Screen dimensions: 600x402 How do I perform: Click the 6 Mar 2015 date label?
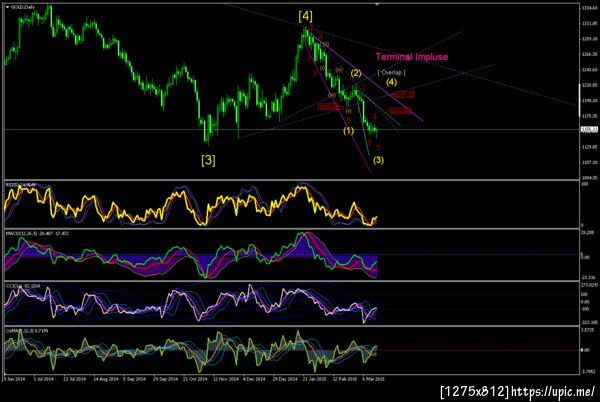coord(373,379)
